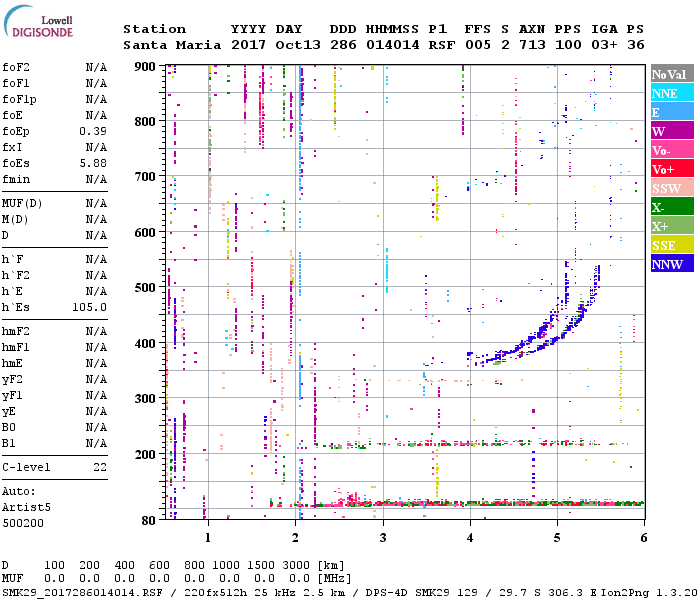Click the h`F2 parameter label
This screenshot has width=700, height=600.
point(16,275)
